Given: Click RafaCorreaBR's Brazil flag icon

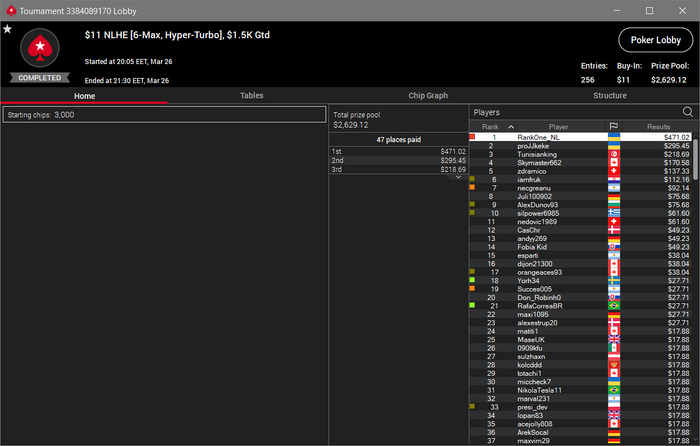Looking at the screenshot, I should click(614, 305).
